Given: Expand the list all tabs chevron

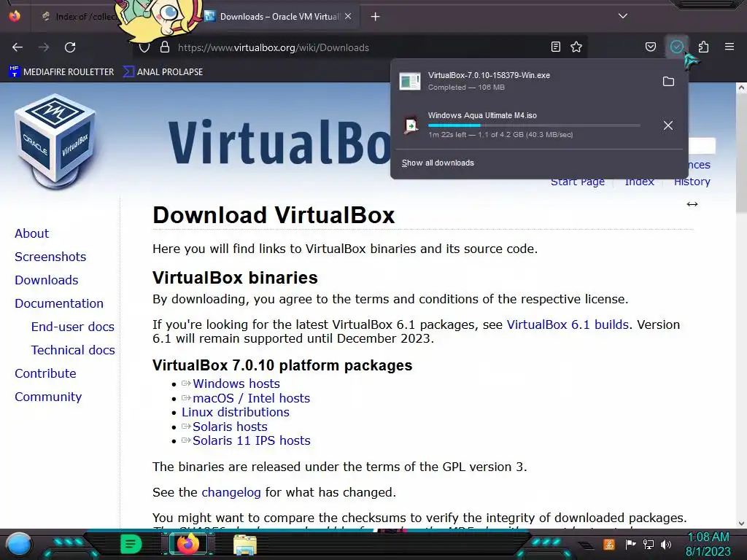Looking at the screenshot, I should (623, 16).
